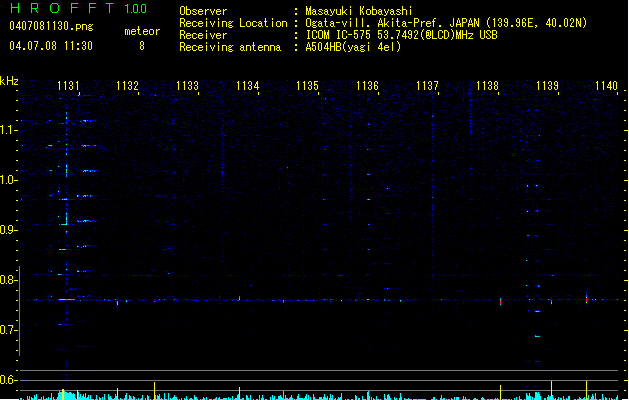The height and width of the screenshot is (400, 629).
Task: Click the meteor count value 8
Action: click(x=142, y=46)
